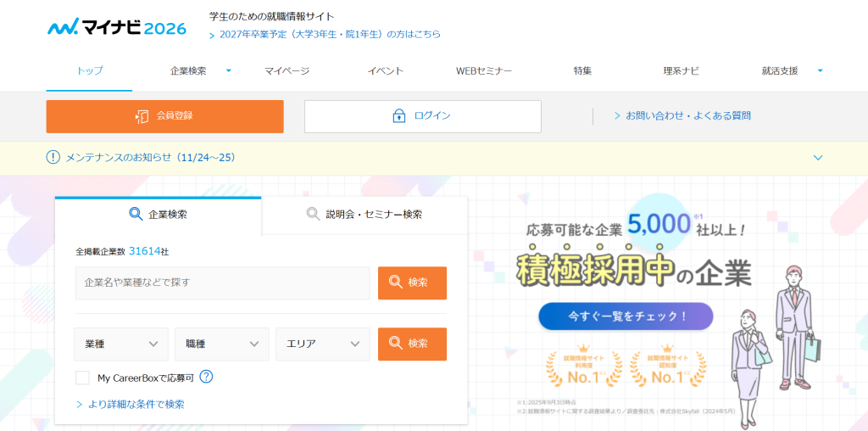The height and width of the screenshot is (431, 868).
Task: Go to the トップ tab
Action: tap(89, 71)
